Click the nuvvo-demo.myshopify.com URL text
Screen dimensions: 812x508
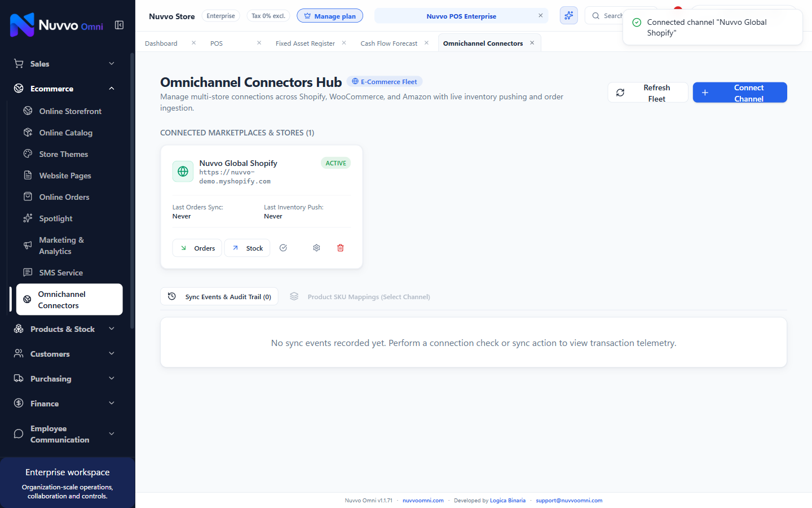tap(235, 177)
